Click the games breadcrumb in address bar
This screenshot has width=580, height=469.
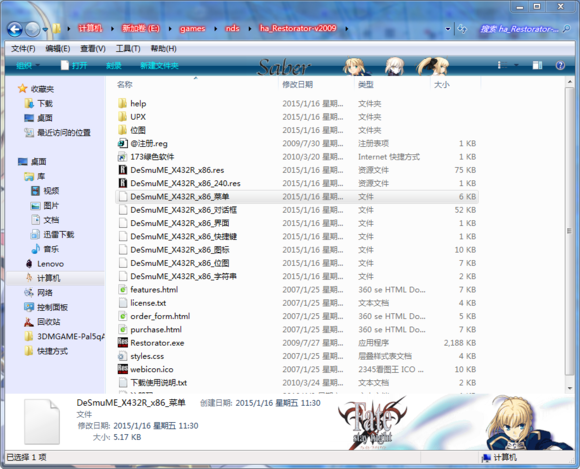(192, 28)
